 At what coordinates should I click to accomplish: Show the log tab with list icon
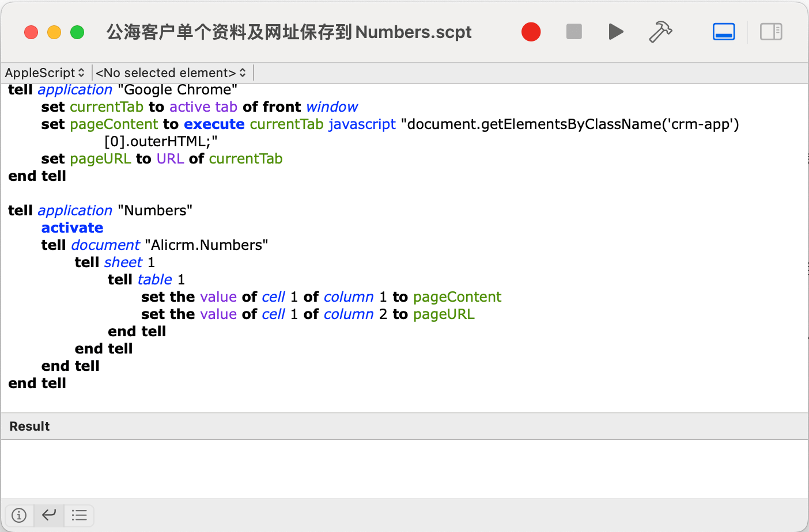pyautogui.click(x=79, y=515)
